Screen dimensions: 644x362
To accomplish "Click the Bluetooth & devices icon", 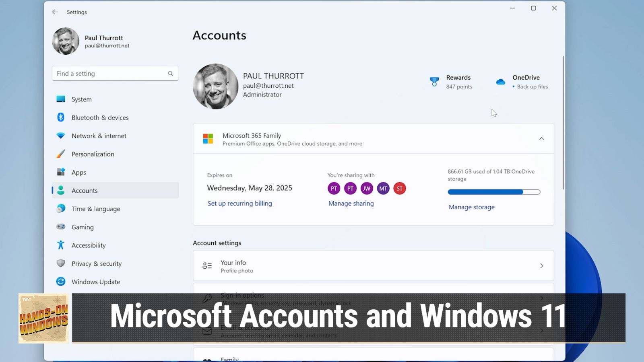I will pos(61,117).
